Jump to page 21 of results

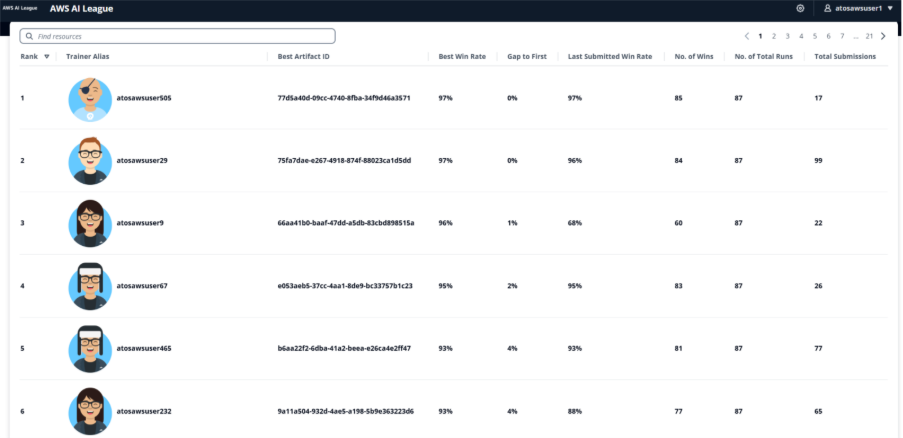869,36
